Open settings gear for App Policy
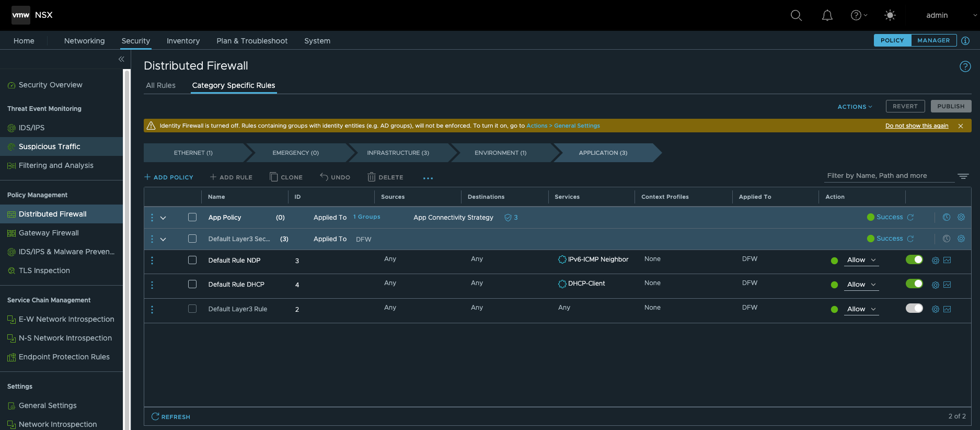Viewport: 980px width, 430px height. tap(961, 217)
